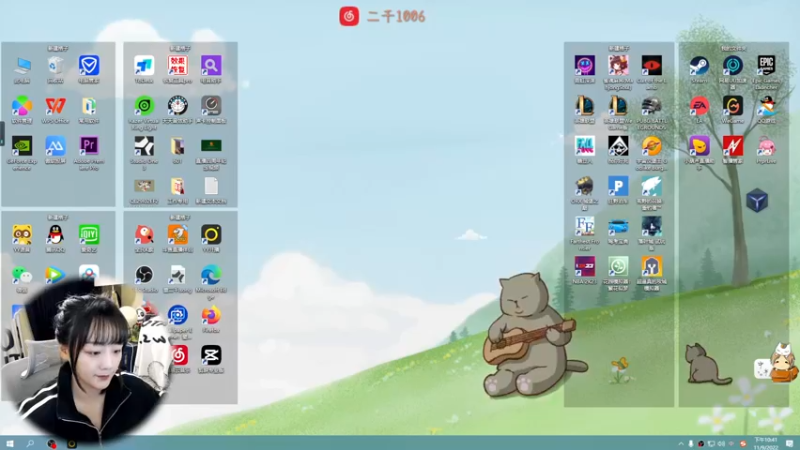Open Tencent QQ penguin icon
The height and width of the screenshot is (450, 800).
coord(55,235)
